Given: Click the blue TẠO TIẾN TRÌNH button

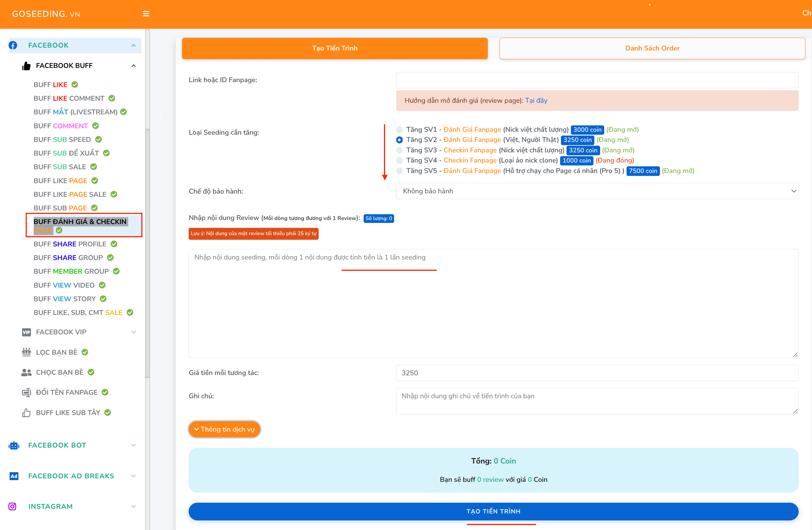Looking at the screenshot, I should [x=493, y=511].
